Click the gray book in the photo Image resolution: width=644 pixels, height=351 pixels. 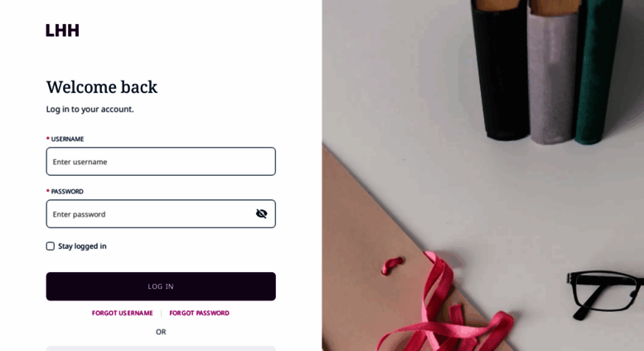[x=552, y=74]
